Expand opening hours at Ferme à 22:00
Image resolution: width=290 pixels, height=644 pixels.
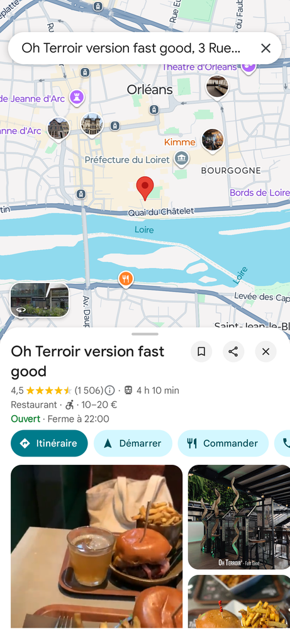click(79, 419)
